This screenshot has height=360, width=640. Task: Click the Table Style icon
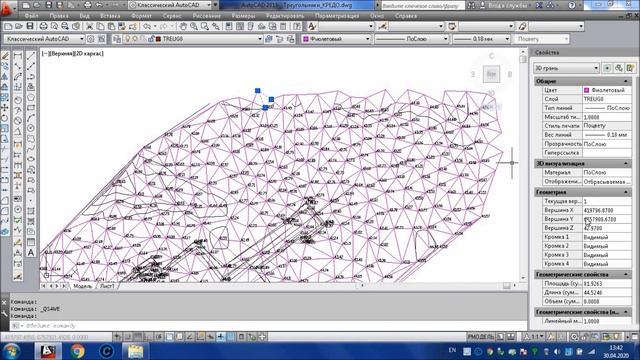(452, 26)
